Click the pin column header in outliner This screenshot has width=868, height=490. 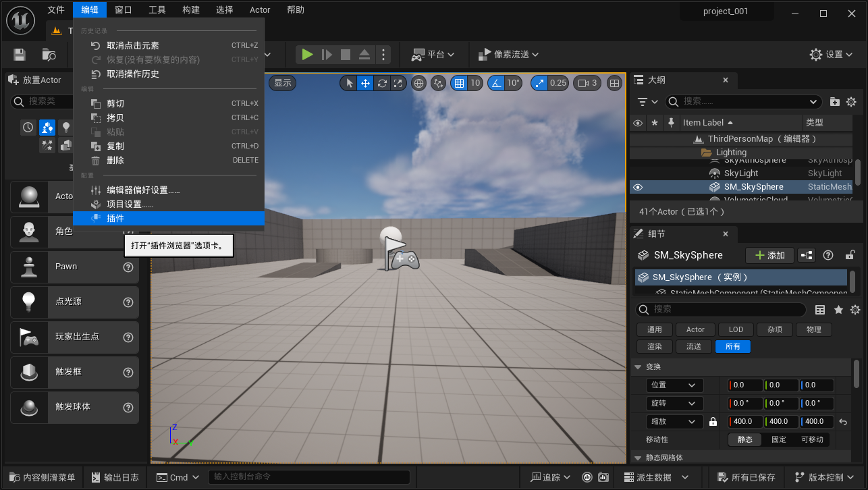(670, 122)
